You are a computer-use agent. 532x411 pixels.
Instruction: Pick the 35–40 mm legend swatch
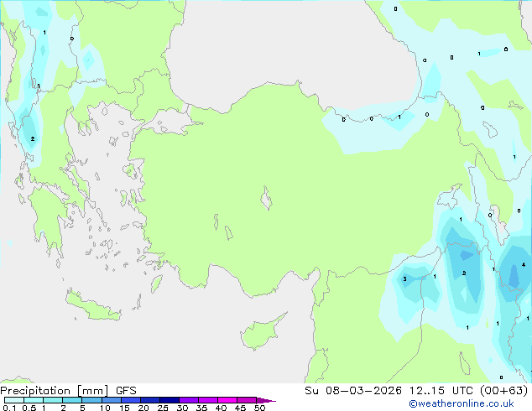pos(208,400)
